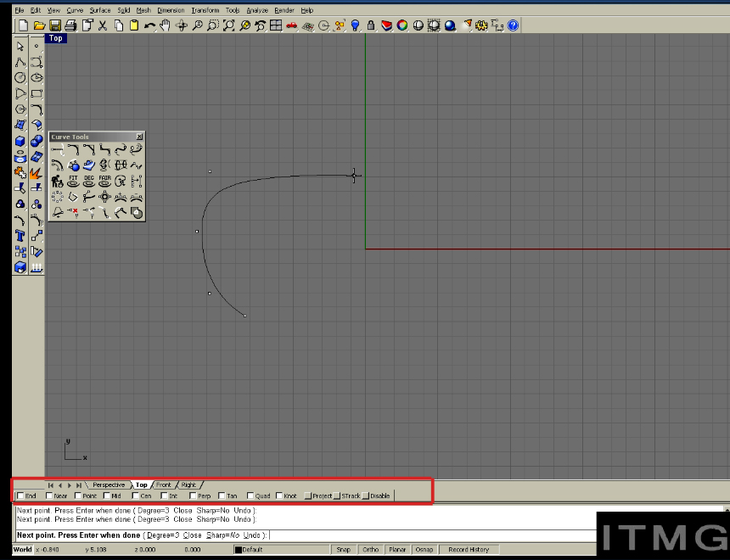Viewport: 730px width, 560px height.
Task: Toggle the Disable osnap button
Action: (x=377, y=496)
